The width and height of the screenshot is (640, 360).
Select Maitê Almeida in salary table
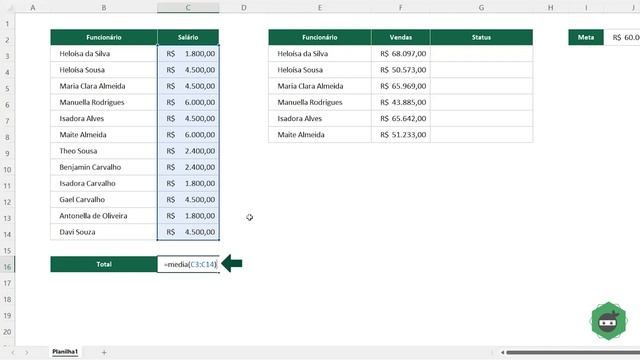[104, 135]
